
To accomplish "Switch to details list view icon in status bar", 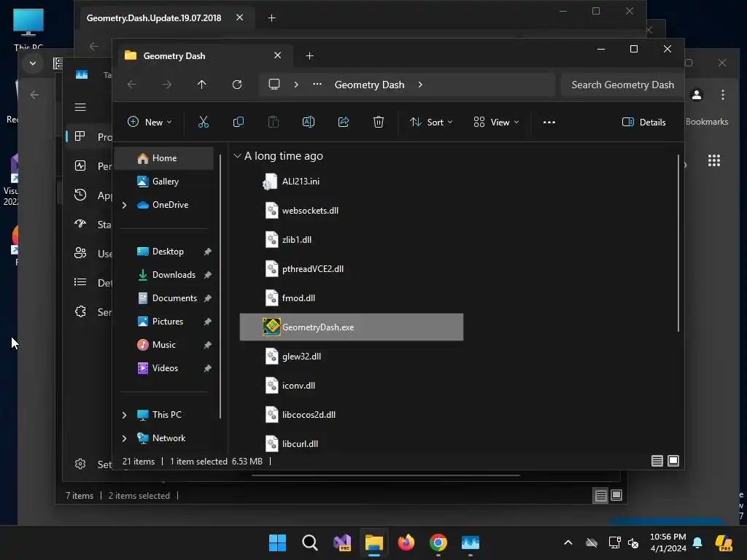I will 657,461.
